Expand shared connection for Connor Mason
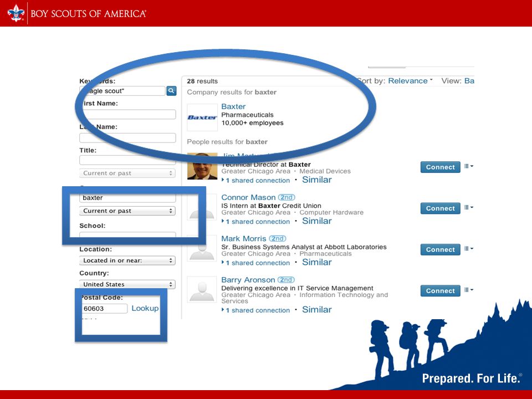This screenshot has height=399, width=532. tap(256, 222)
